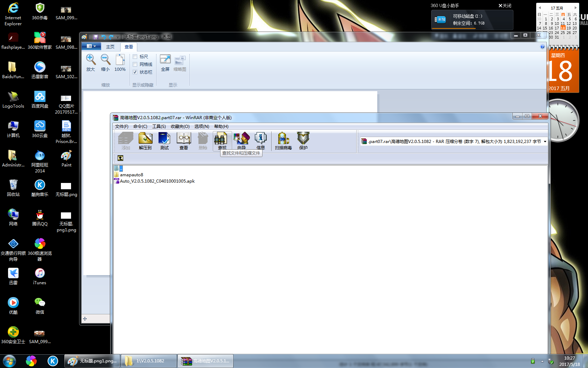This screenshot has height=368, width=588.
Task: Open the WinRAR Info (信息) icon
Action: pos(260,141)
